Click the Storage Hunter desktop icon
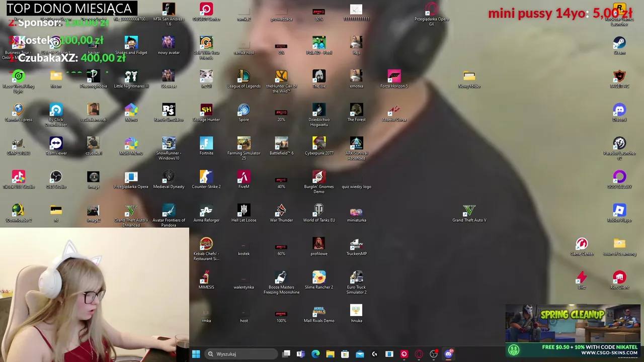The image size is (644, 362). pyautogui.click(x=206, y=110)
